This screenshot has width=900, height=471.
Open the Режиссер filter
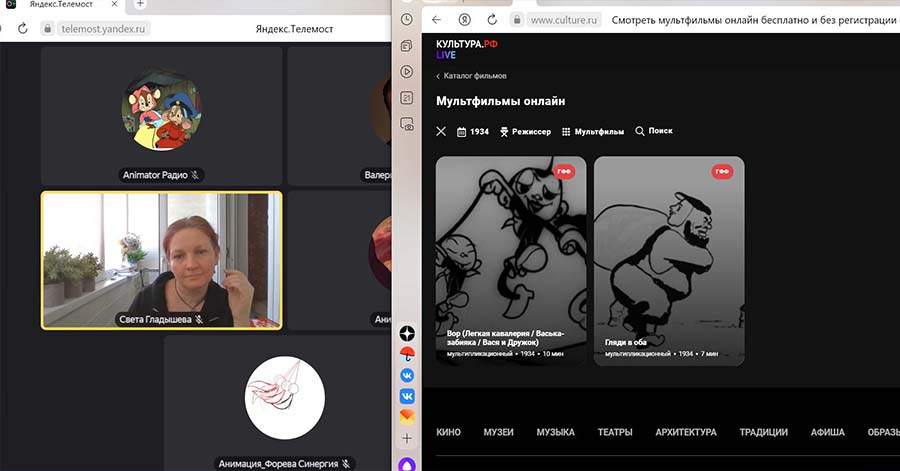click(x=525, y=132)
